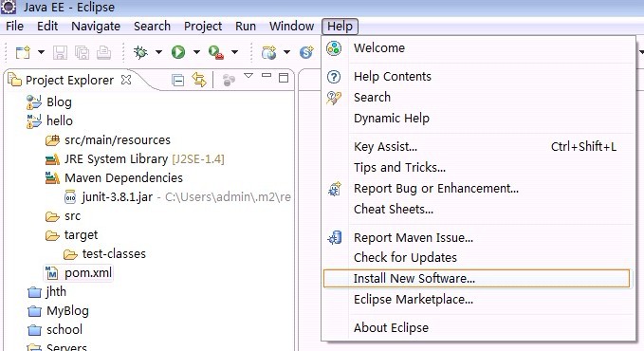Open the Run dropdown arrow
The image size is (644, 351).
click(x=196, y=52)
